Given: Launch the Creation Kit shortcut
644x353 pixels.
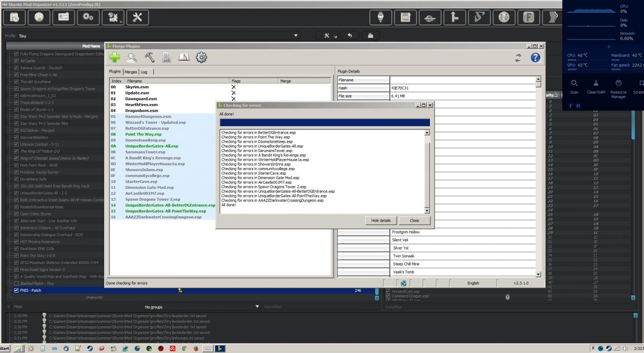Looking at the screenshot, I should click(x=430, y=17).
